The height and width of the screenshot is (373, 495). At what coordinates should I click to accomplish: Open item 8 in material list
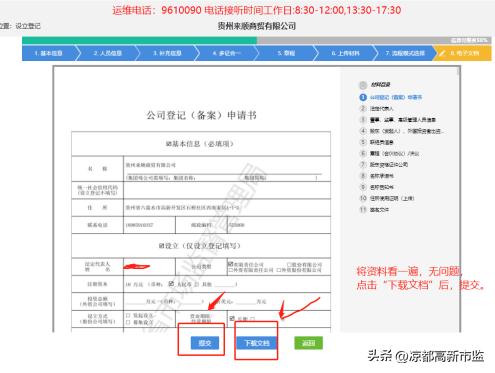tap(382, 176)
